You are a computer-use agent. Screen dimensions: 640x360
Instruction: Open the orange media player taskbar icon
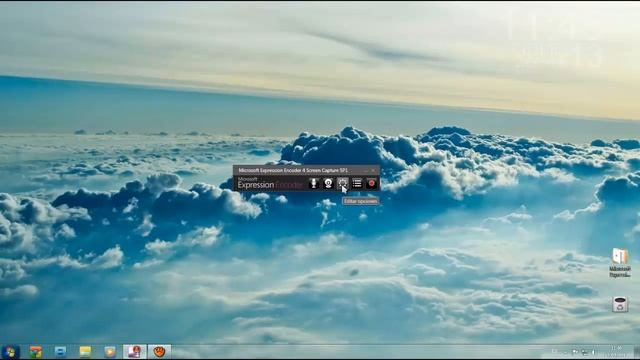(110, 352)
